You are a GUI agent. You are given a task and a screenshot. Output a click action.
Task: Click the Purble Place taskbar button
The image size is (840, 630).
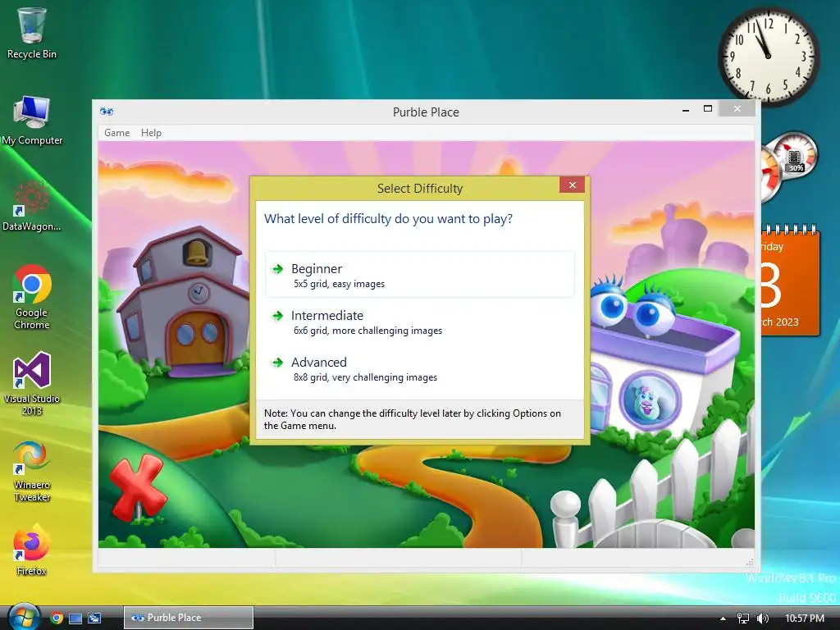[x=189, y=618]
